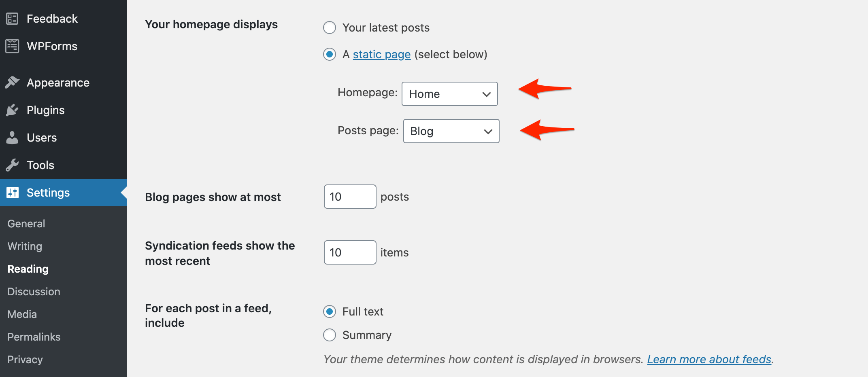Image resolution: width=868 pixels, height=377 pixels.
Task: Click the blog pages posts count field
Action: pyautogui.click(x=350, y=197)
